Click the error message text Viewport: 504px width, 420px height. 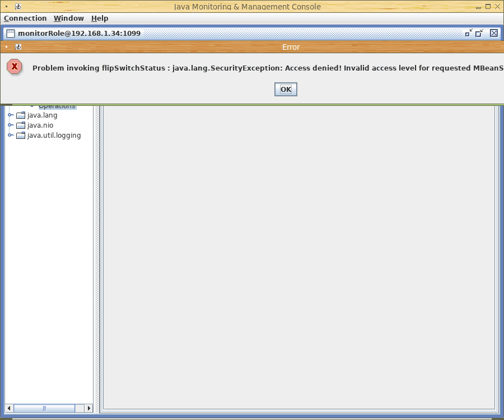click(x=268, y=68)
